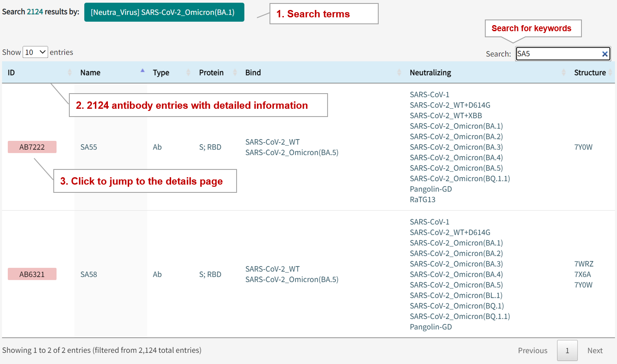Click the SA58 antibody name
The width and height of the screenshot is (617, 364).
tap(89, 274)
